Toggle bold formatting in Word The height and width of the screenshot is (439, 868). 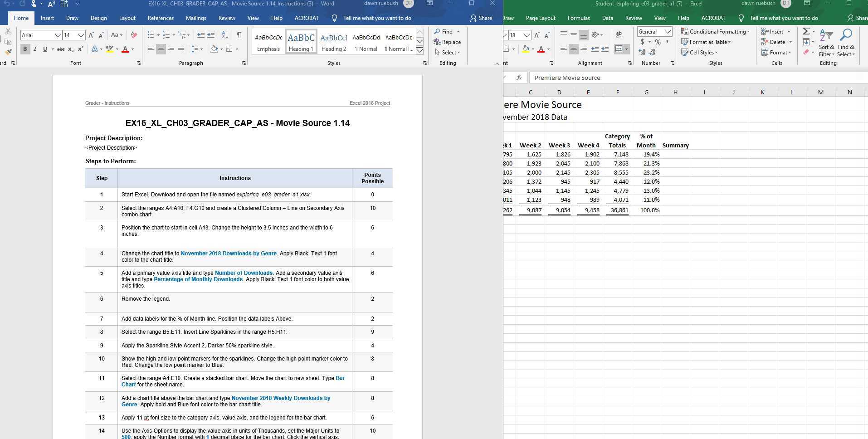pyautogui.click(x=25, y=49)
